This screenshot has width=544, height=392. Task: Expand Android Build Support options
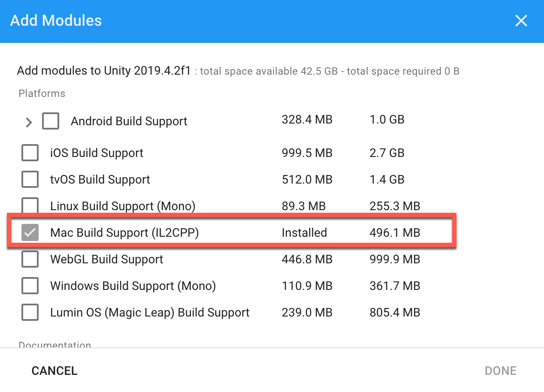click(28, 123)
